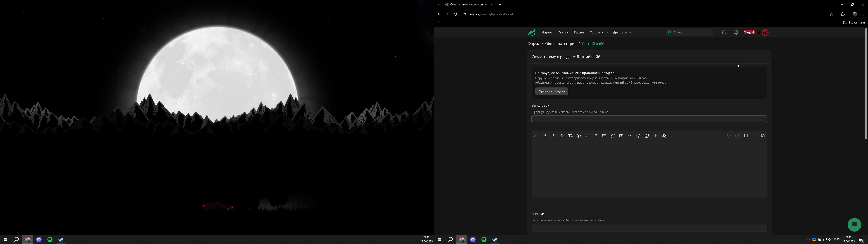This screenshot has height=244, width=868.
Task: Click the forum logo in site header
Action: click(532, 33)
